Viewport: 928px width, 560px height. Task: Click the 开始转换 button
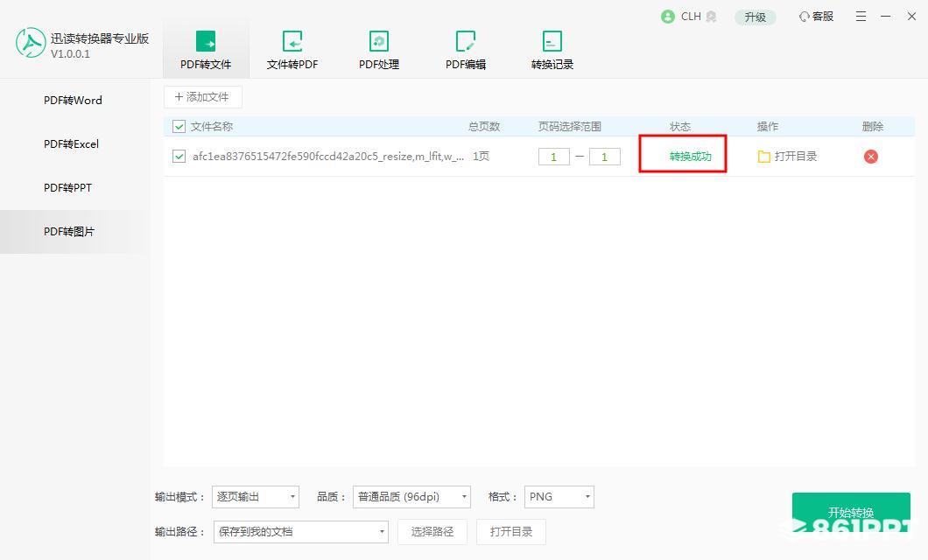[x=851, y=512]
